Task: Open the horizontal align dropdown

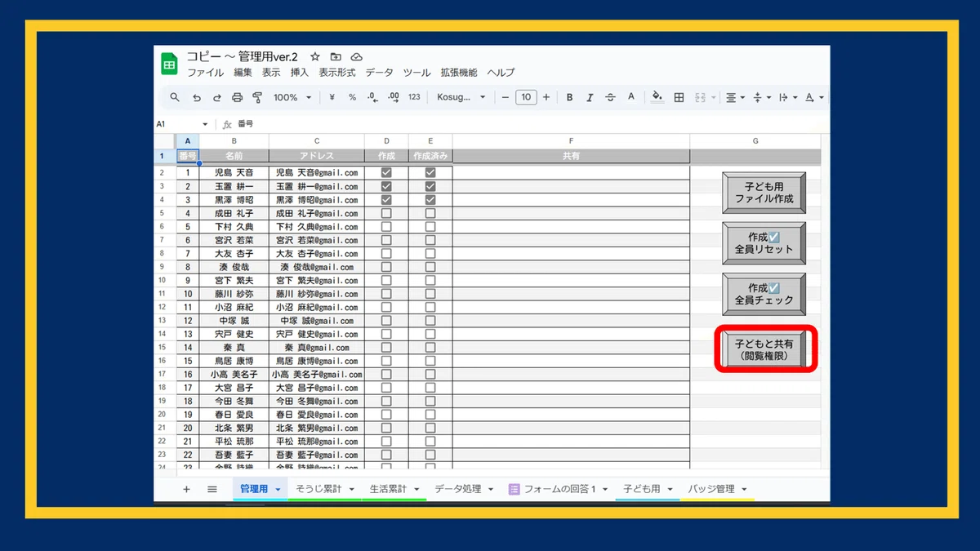Action: point(735,97)
